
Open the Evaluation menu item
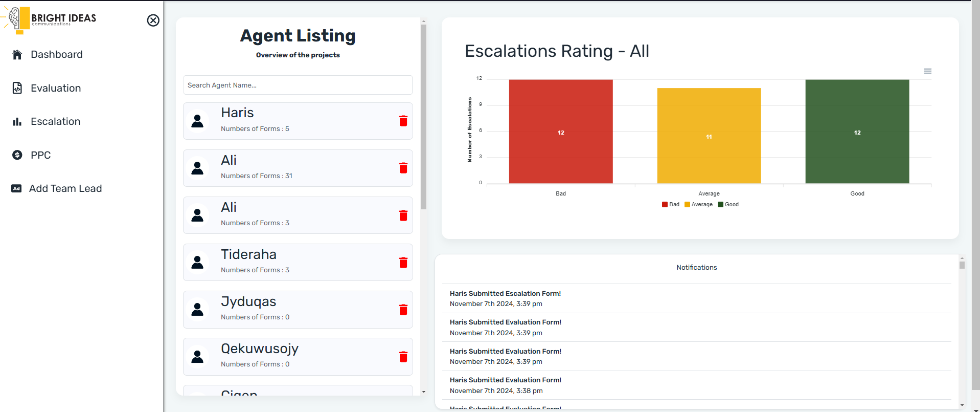(x=56, y=88)
